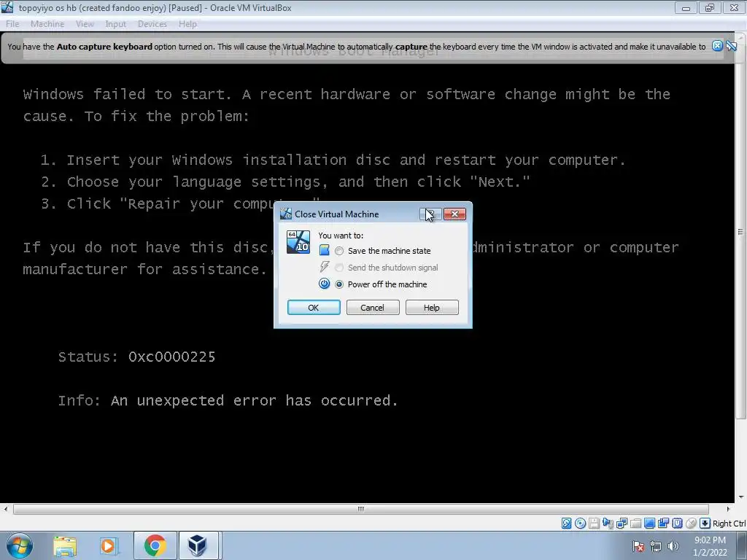Screen dimensions: 747x560
Task: Open Windows Media Player from taskbar
Action: 109,545
